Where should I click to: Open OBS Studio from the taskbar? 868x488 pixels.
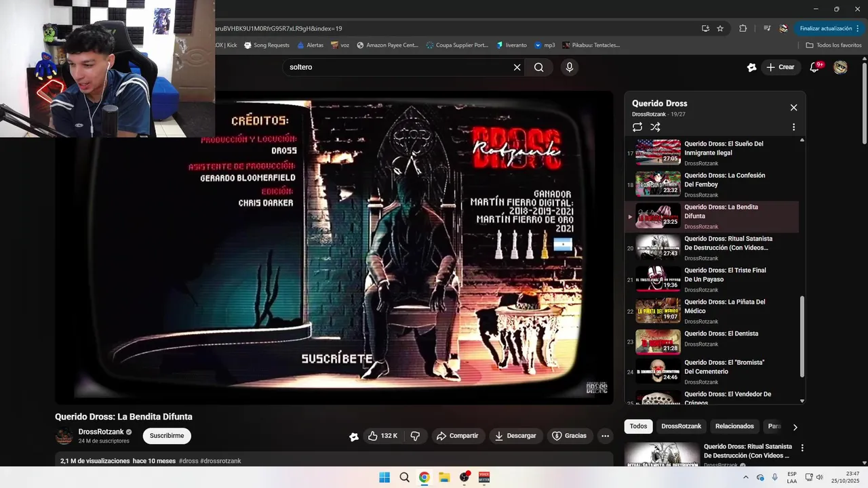pyautogui.click(x=465, y=477)
